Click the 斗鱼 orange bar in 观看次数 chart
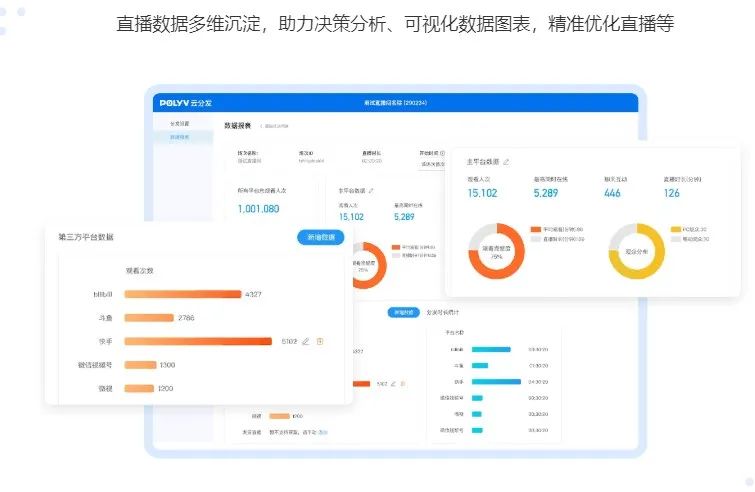Viewport: 755px width, 492px height. pyautogui.click(x=148, y=318)
